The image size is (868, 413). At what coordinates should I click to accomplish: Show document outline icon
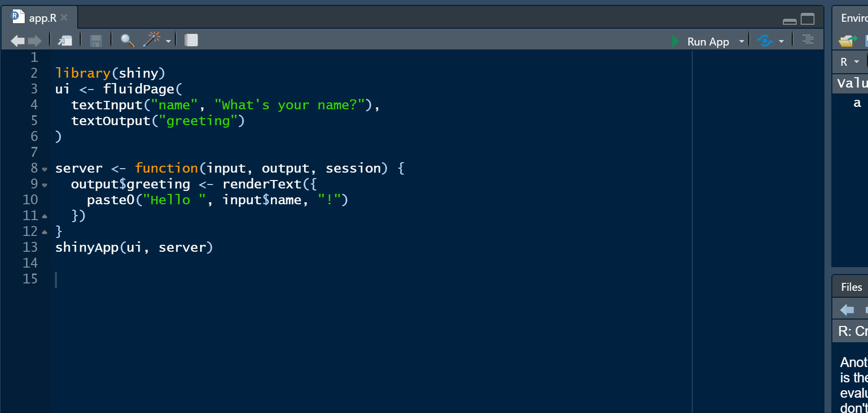[808, 39]
